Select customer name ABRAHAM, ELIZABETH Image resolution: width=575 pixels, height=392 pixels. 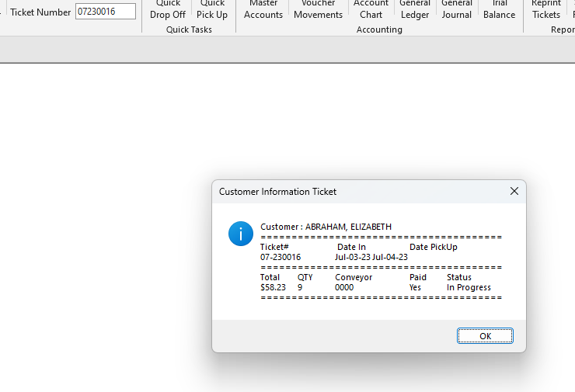click(348, 227)
